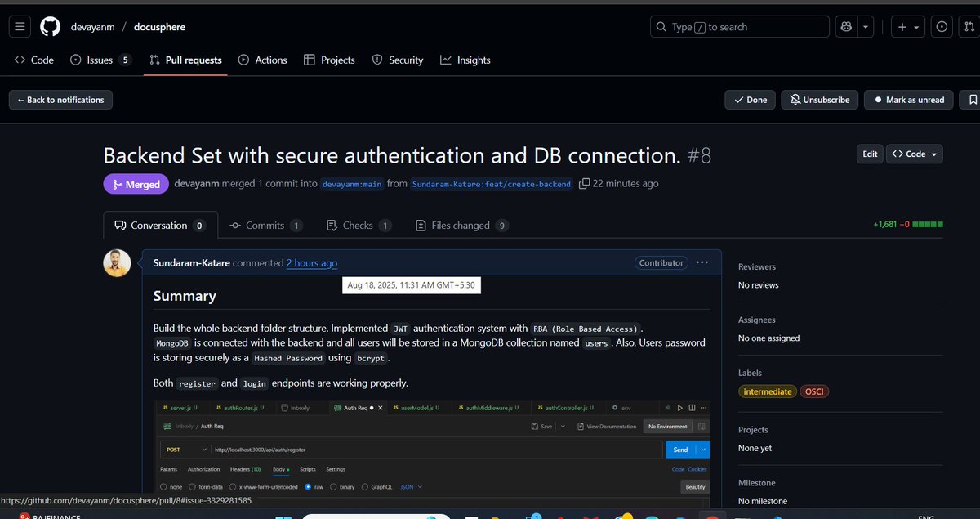The image size is (980, 519).
Task: Open Sundaram-Katare author name link
Action: tap(191, 263)
